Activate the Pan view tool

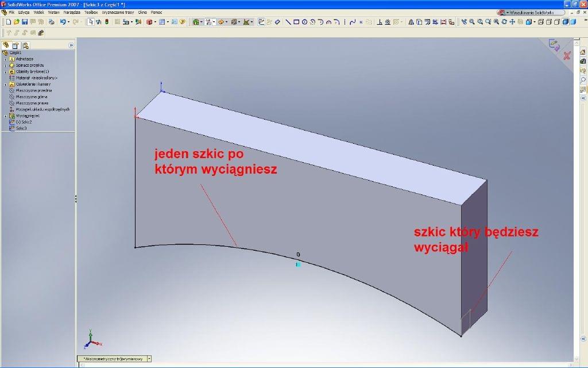(512, 22)
